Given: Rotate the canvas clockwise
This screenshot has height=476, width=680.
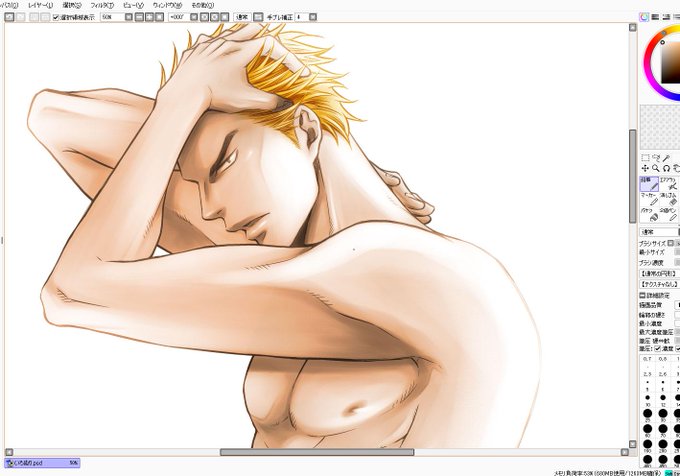Looking at the screenshot, I should pyautogui.click(x=214, y=17).
